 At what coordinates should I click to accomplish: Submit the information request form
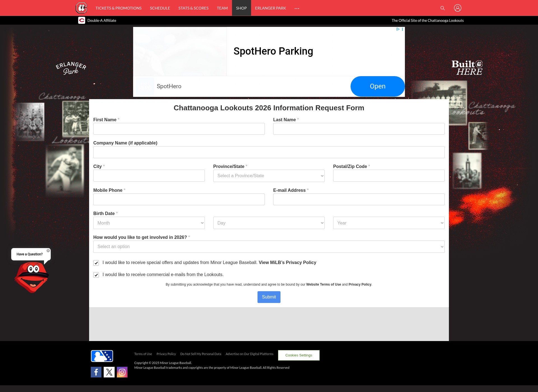pos(269,297)
